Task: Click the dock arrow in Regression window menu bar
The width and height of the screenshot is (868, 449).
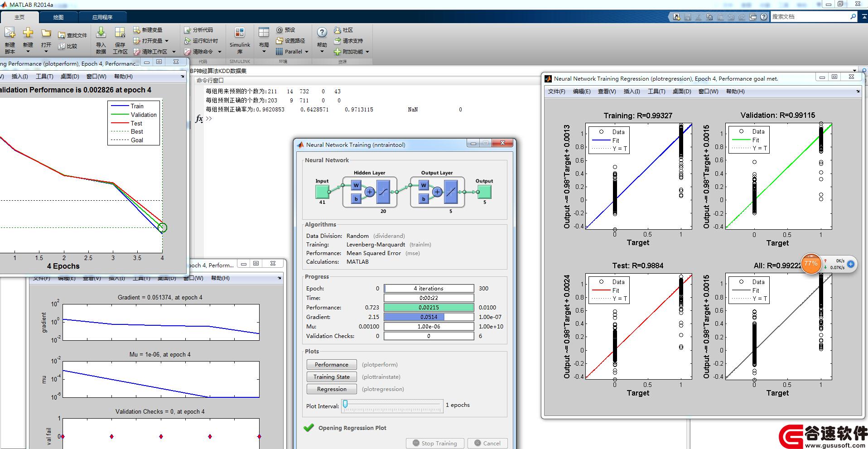Action: point(858,92)
